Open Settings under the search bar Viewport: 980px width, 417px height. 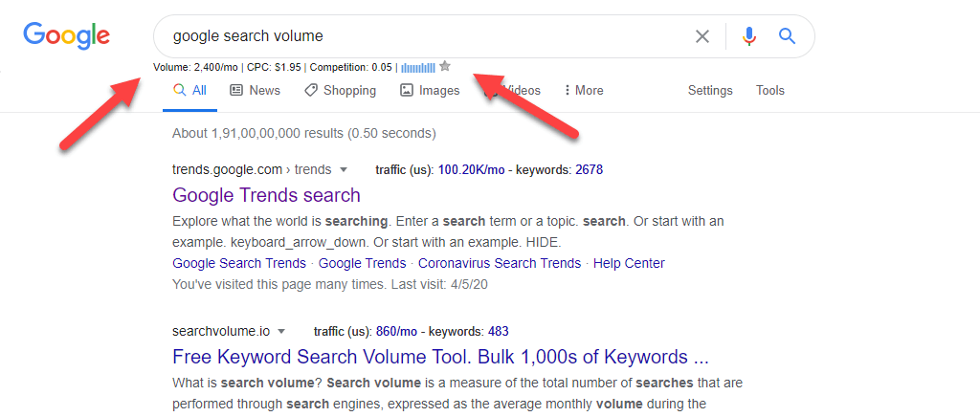pos(709,91)
